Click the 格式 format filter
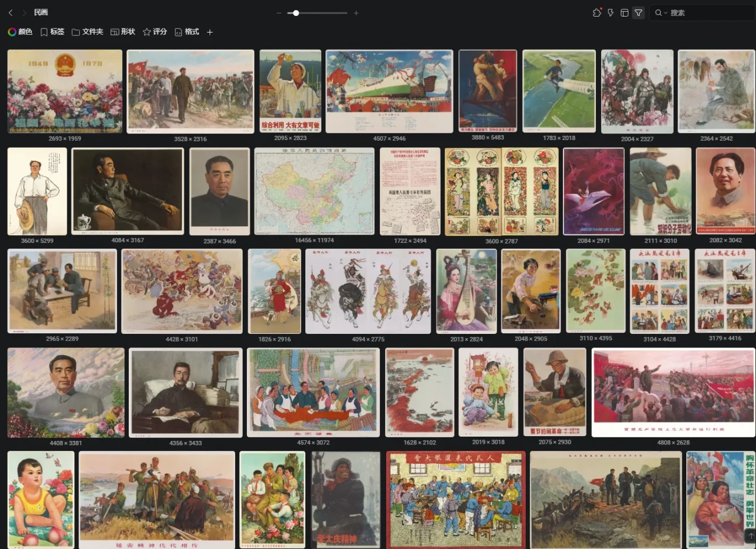Viewport: 756px width, 549px height. 187,32
